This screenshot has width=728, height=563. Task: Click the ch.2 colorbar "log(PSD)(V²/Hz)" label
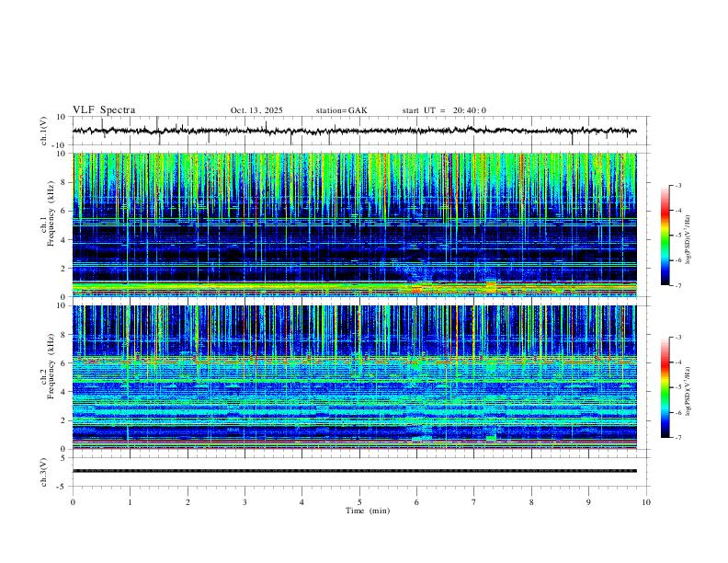coord(688,391)
